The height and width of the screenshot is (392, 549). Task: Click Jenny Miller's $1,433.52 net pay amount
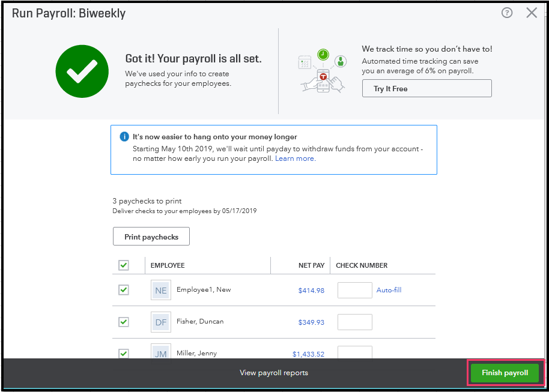[308, 353]
